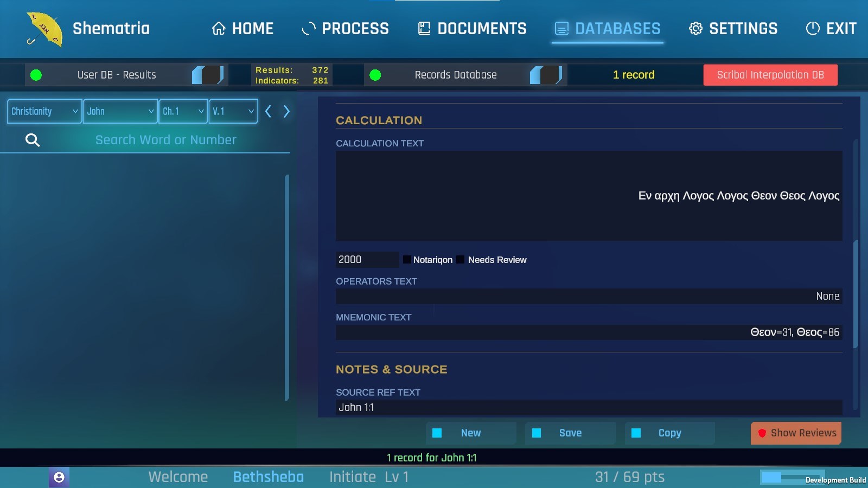This screenshot has height=488, width=868.
Task: Click the calculation value field showing 2000
Action: pos(367,260)
